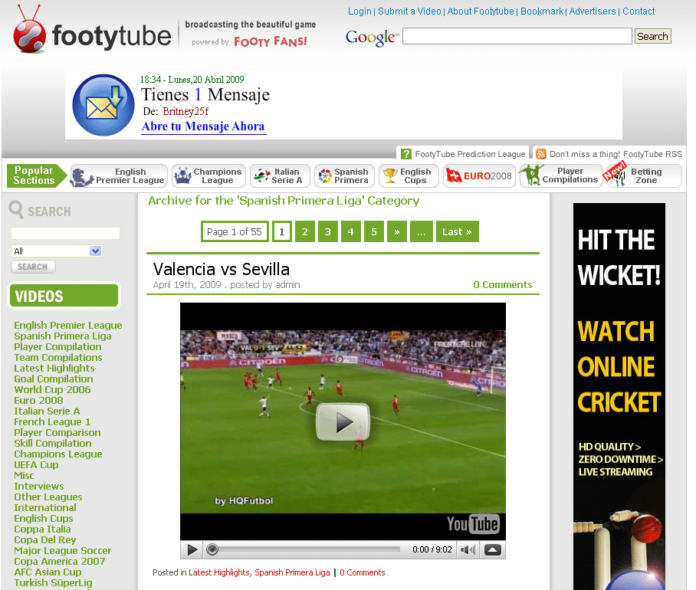696x590 pixels.
Task: Click the English Cups trophy icon
Action: click(390, 176)
